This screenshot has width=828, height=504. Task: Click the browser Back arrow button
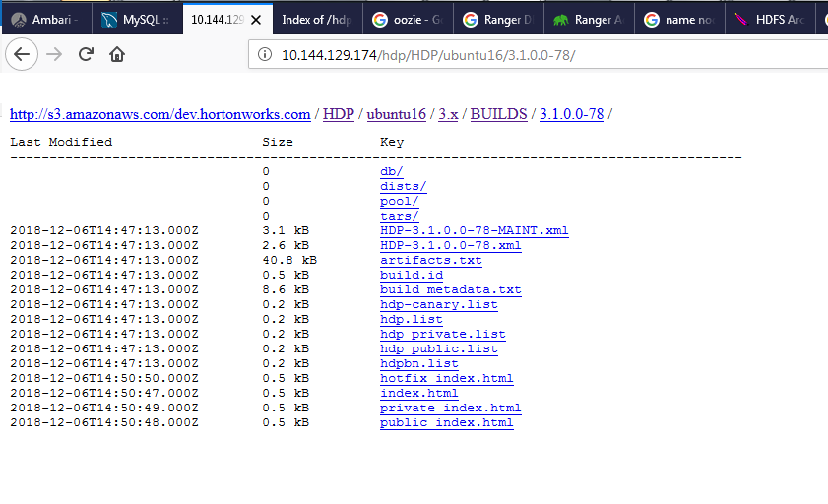click(22, 54)
